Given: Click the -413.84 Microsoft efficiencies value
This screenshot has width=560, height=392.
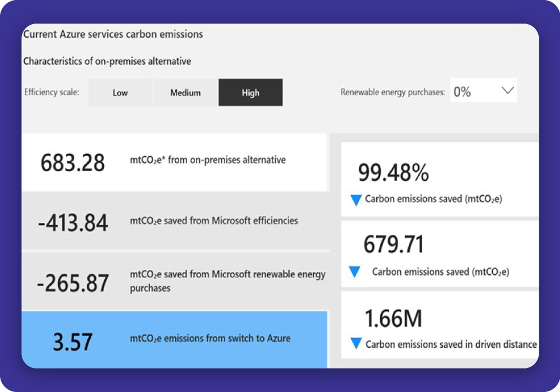Looking at the screenshot, I should [73, 223].
